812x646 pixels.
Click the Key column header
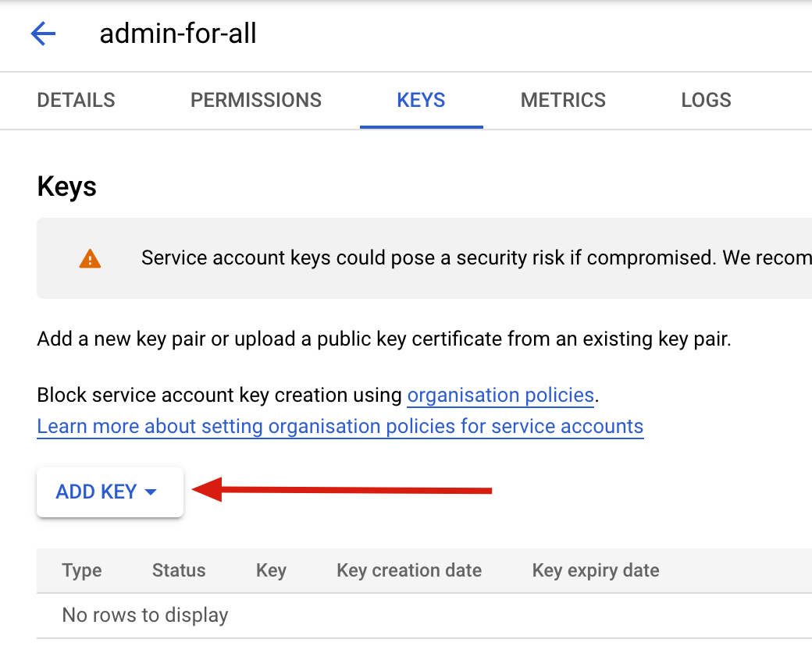click(271, 570)
